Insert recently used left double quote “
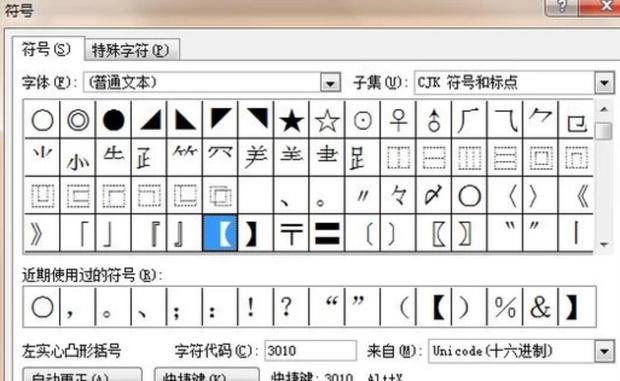Viewport: 620px width, 381px height. click(x=327, y=307)
